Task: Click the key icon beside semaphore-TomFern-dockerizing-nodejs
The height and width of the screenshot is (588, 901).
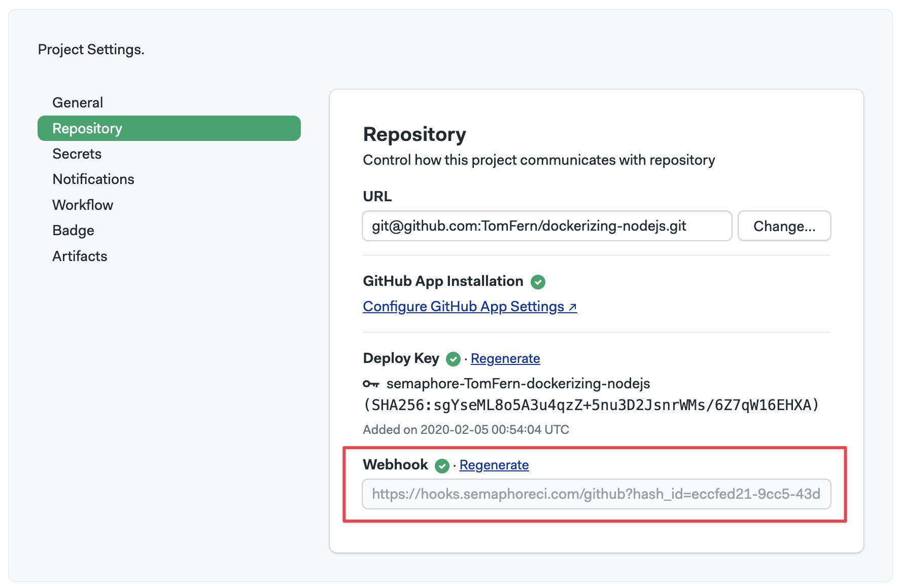Action: click(371, 384)
